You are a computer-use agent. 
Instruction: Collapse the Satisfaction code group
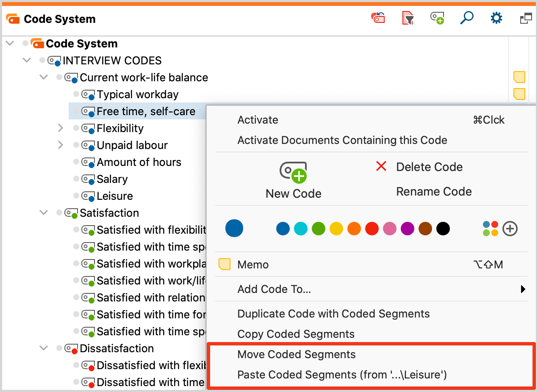pyautogui.click(x=43, y=213)
